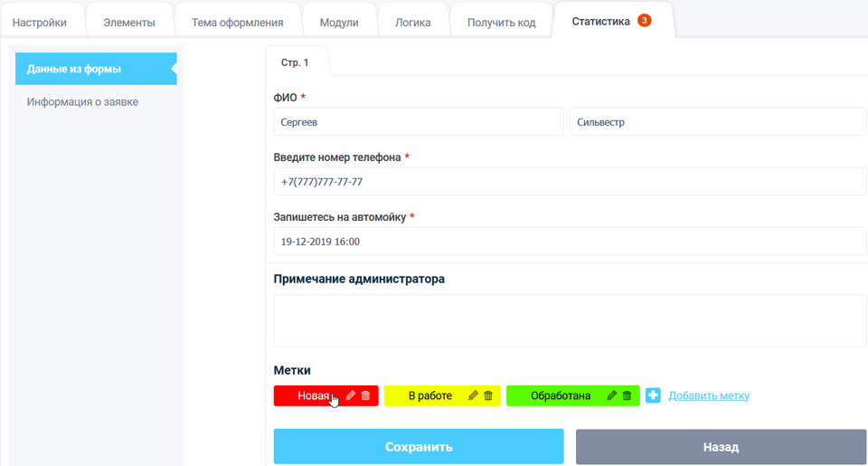Edit the green Обработана label pencil
The height and width of the screenshot is (466, 868).
tap(612, 395)
